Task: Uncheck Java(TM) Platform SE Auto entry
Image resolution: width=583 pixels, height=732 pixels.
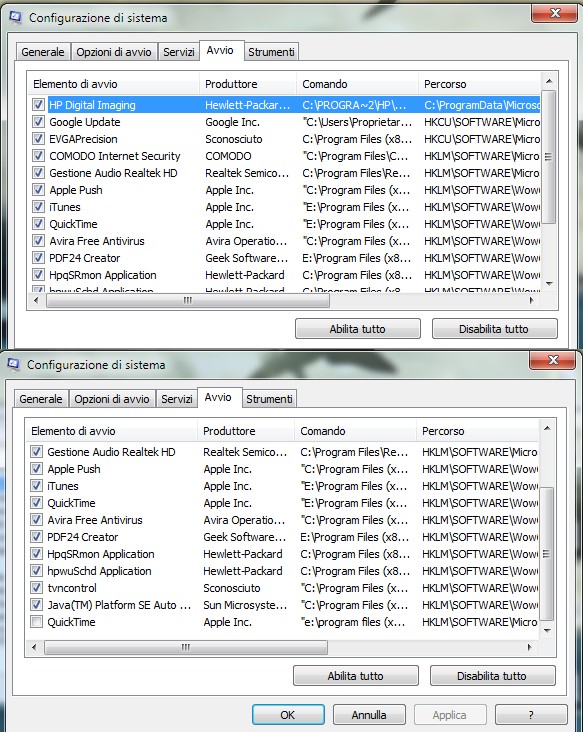Action: pos(36,605)
